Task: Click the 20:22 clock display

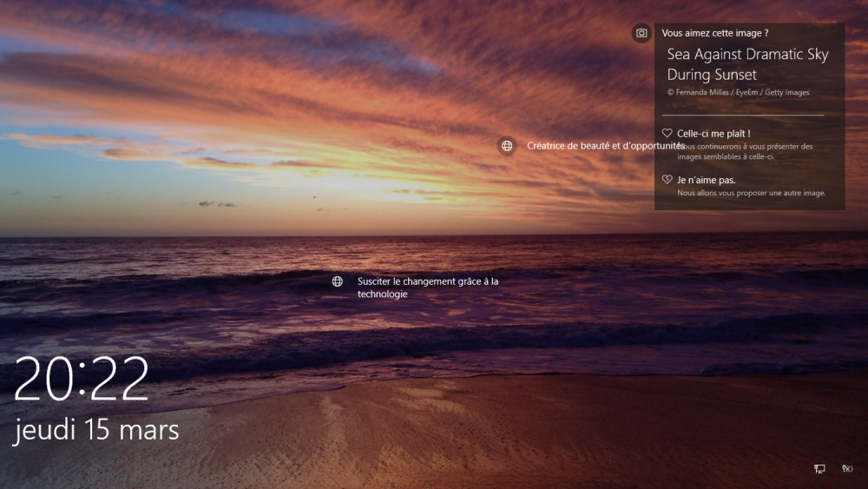Action: point(82,379)
